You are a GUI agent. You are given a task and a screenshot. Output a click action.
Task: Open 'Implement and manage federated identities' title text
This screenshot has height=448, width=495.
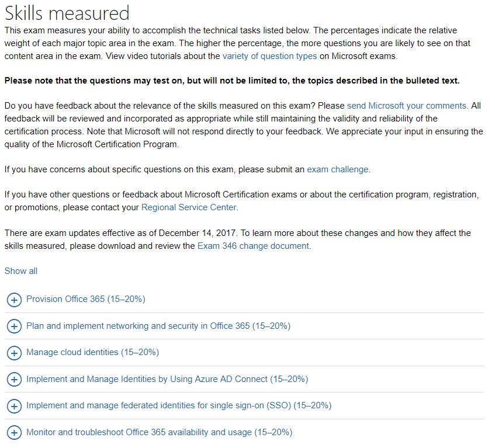tap(179, 405)
